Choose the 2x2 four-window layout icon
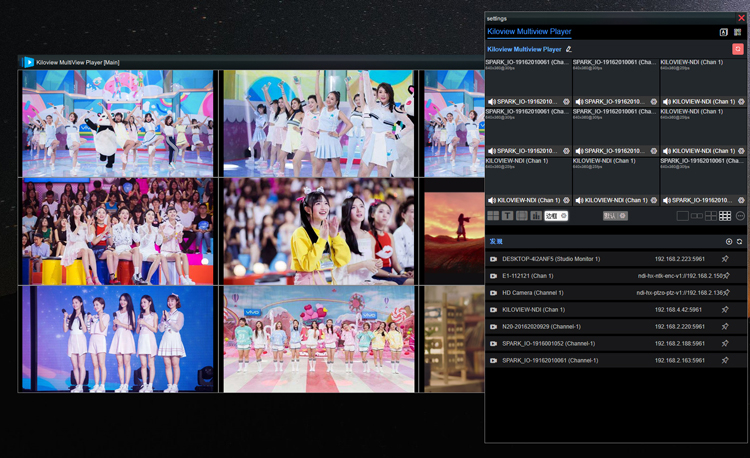 tap(711, 216)
